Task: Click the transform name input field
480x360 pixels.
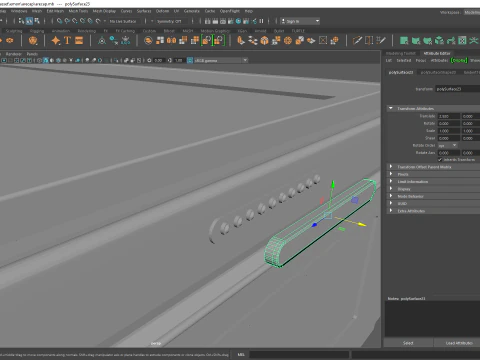Action: [458, 89]
